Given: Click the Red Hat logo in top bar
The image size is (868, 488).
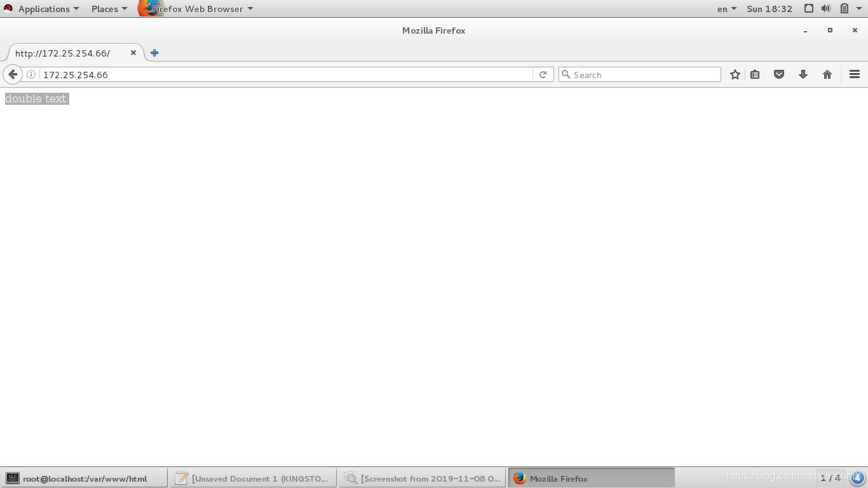Looking at the screenshot, I should point(8,9).
